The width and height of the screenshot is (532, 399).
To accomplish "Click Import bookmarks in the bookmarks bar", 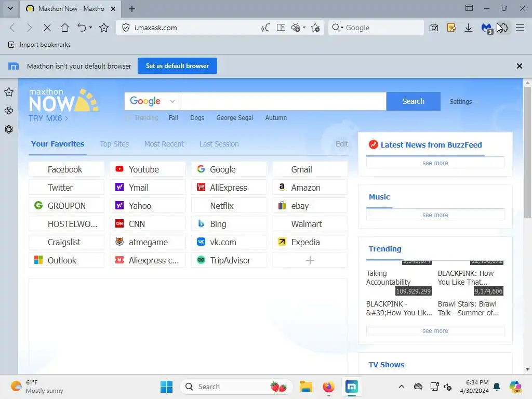I will point(39,45).
